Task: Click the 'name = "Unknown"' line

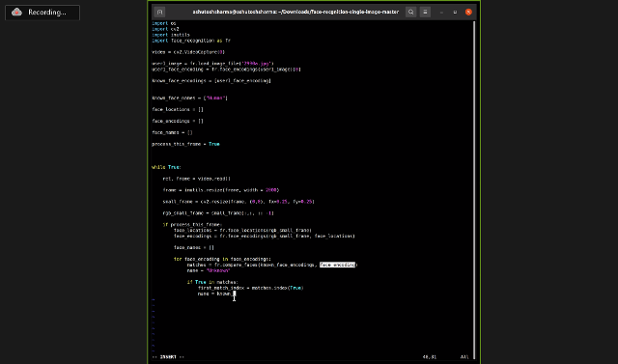Action: click(x=209, y=270)
